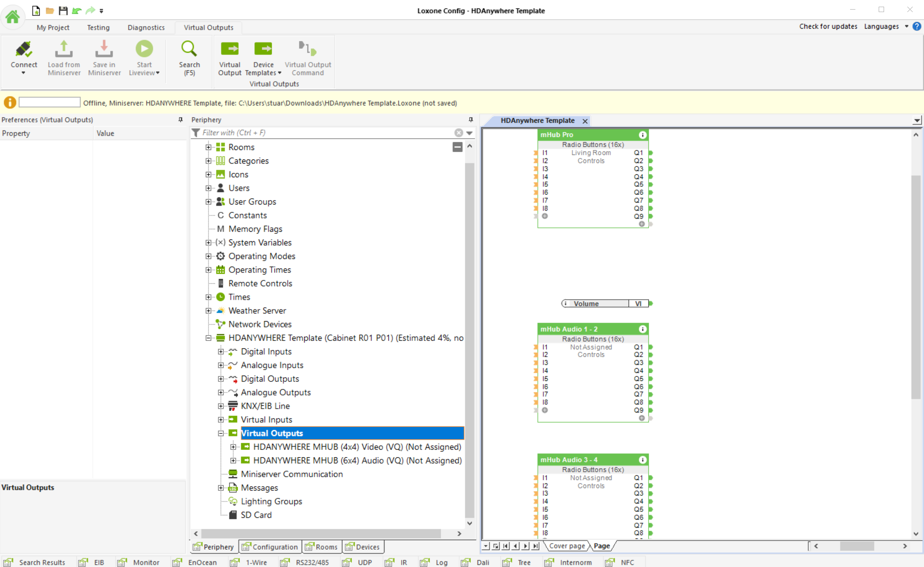Click the orange info icon in status bar

pyautogui.click(x=10, y=102)
